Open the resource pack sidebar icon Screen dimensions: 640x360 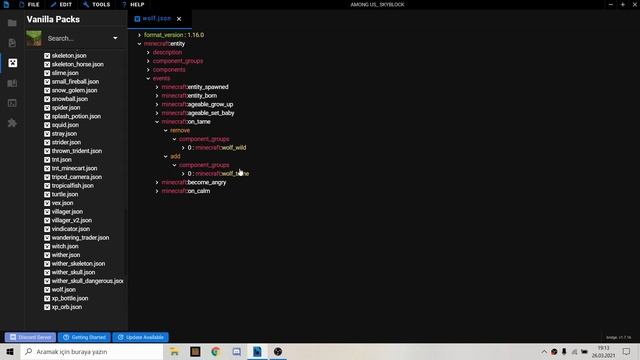pos(12,43)
